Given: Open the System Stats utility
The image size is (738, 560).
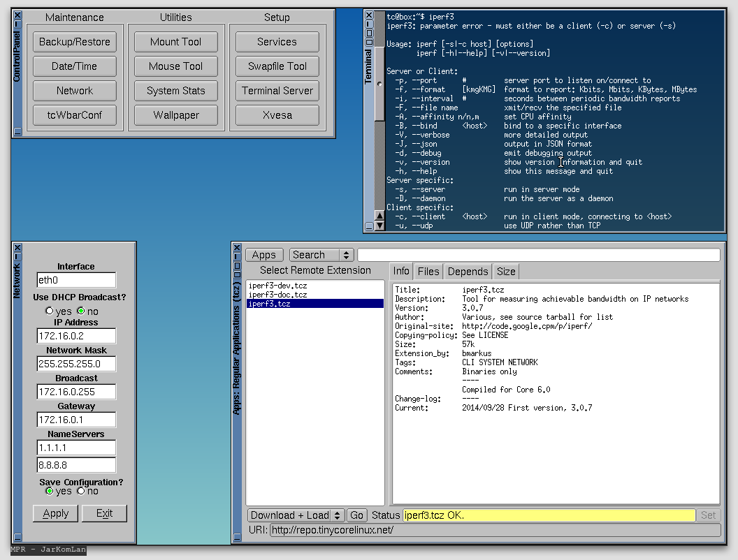Looking at the screenshot, I should point(176,91).
